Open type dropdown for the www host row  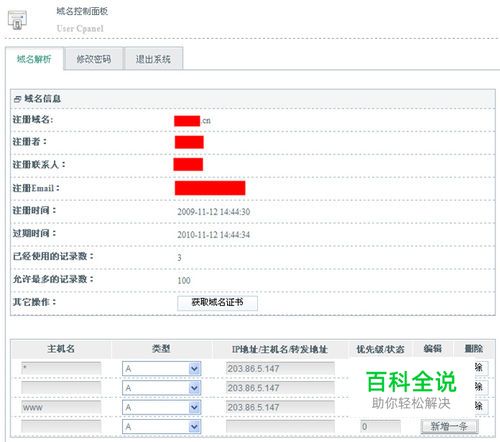(x=161, y=407)
